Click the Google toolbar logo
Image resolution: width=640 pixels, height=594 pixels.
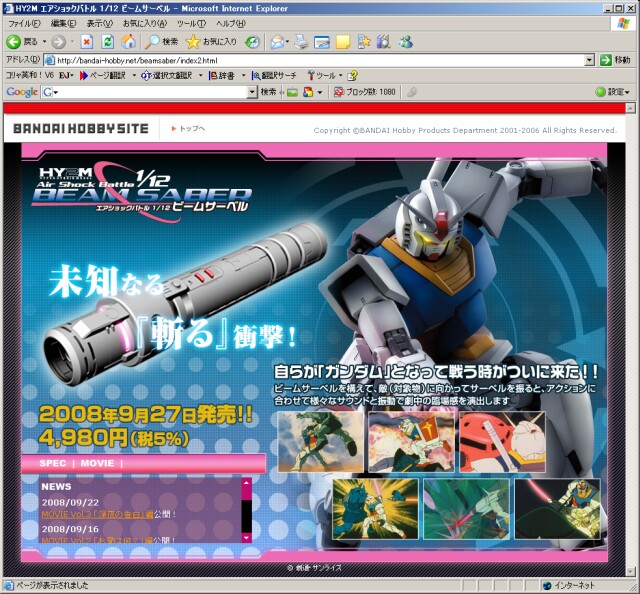pos(22,92)
